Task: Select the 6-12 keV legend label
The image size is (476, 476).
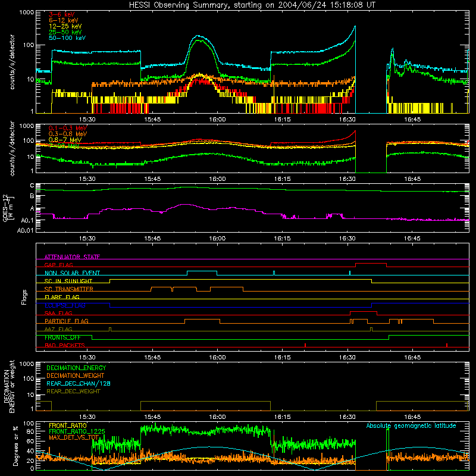Action: (64, 20)
